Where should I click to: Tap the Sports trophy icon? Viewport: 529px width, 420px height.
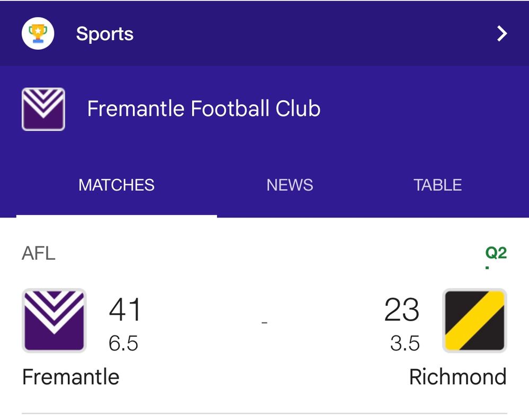click(x=38, y=33)
